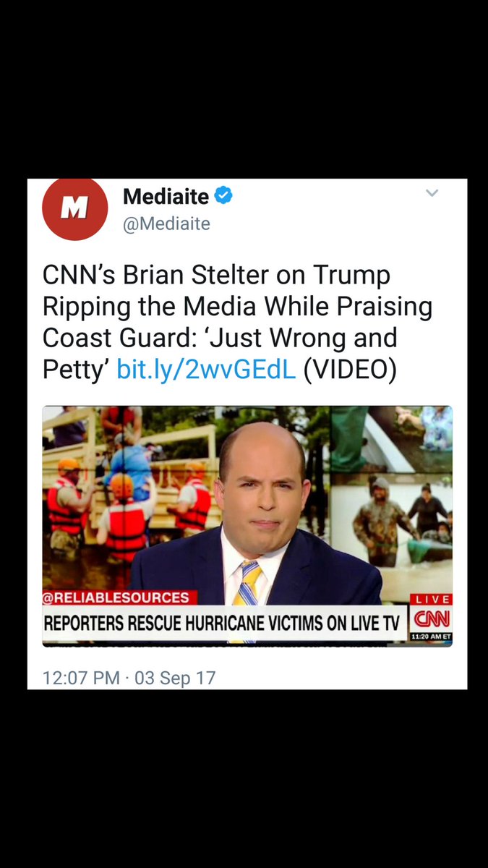Click the 'Just Wrong and Petty' quote text

pyautogui.click(x=220, y=354)
